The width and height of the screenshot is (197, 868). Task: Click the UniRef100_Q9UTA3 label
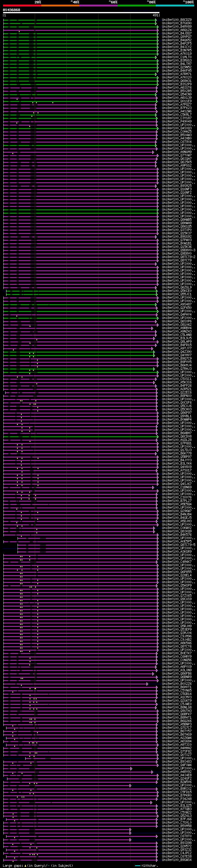177,711
